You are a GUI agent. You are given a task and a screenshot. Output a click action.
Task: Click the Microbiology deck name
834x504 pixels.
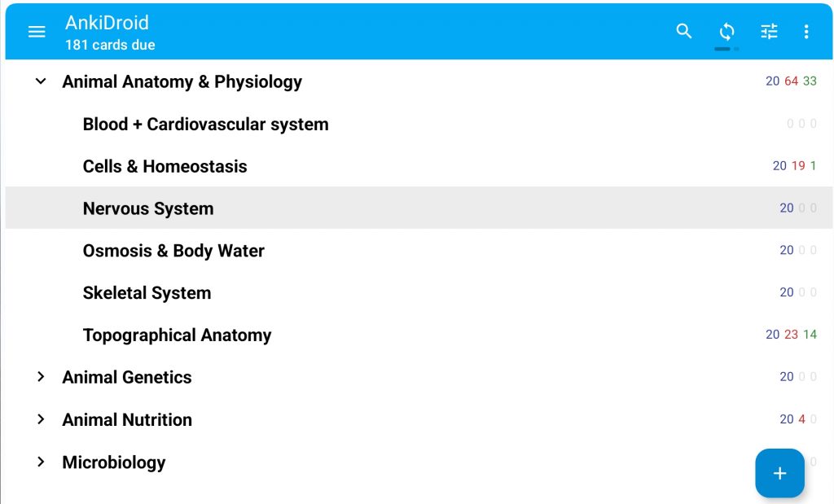tap(114, 462)
